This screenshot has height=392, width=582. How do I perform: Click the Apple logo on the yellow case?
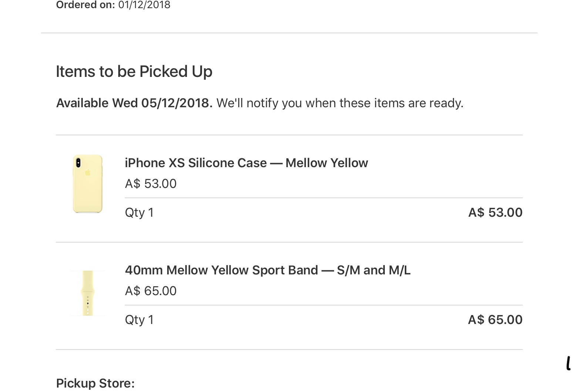[x=88, y=172]
